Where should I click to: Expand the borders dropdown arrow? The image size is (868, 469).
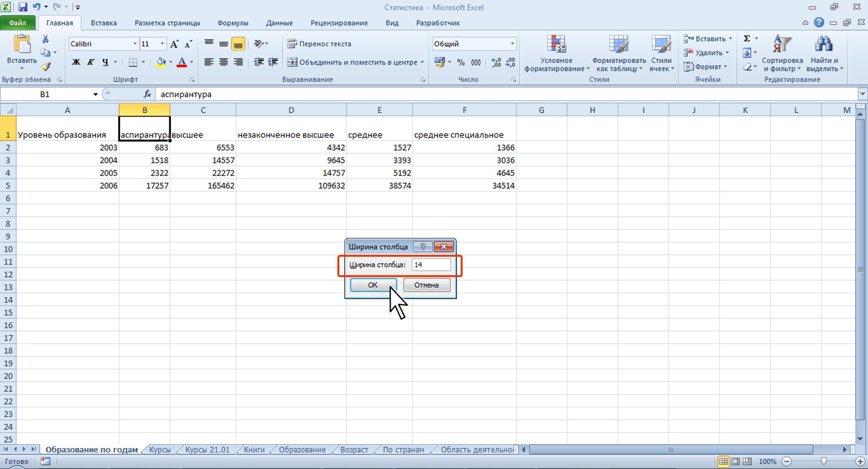143,62
